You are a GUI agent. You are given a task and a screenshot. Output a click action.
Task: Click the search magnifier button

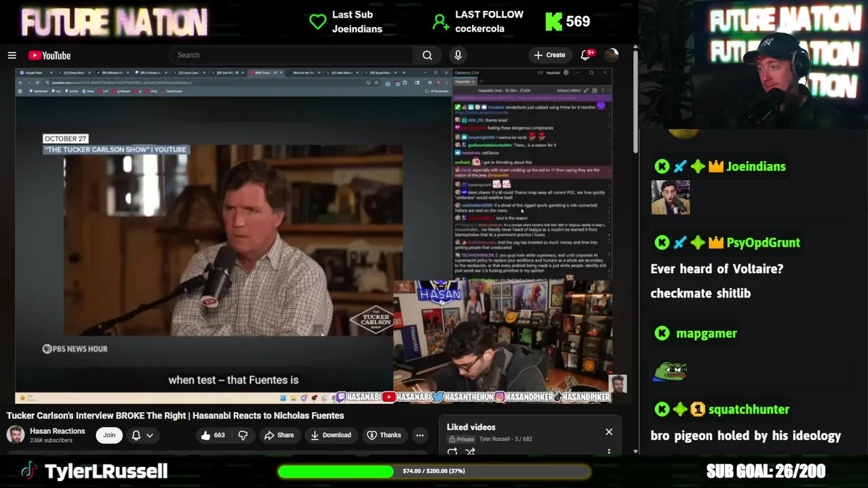coord(427,55)
